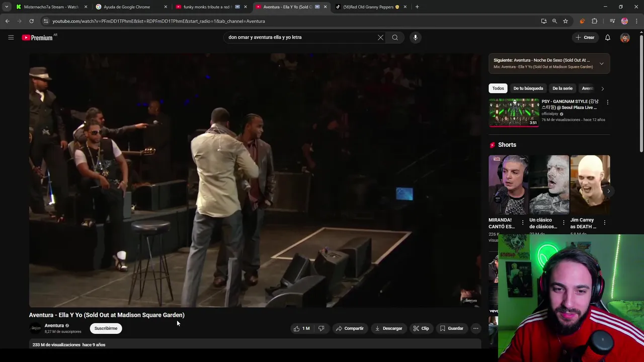This screenshot has width=644, height=362.
Task: Like the video with thumbs up
Action: (301, 328)
